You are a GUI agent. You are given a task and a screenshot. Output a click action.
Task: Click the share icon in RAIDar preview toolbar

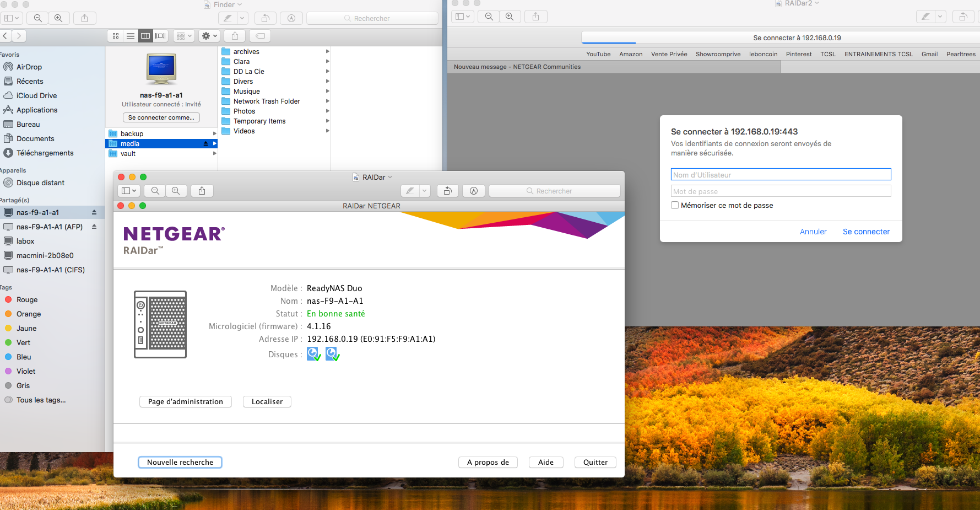pos(202,191)
